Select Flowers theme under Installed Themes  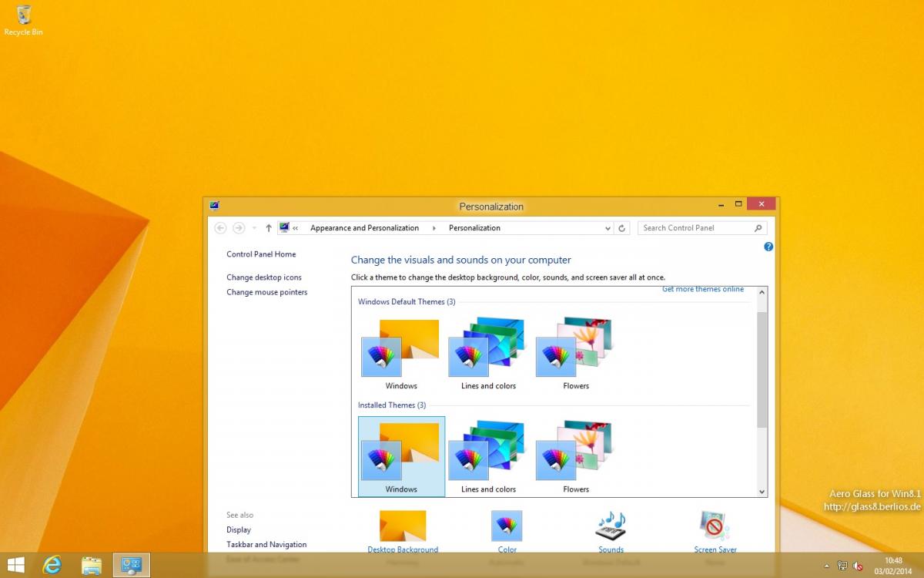pyautogui.click(x=576, y=456)
